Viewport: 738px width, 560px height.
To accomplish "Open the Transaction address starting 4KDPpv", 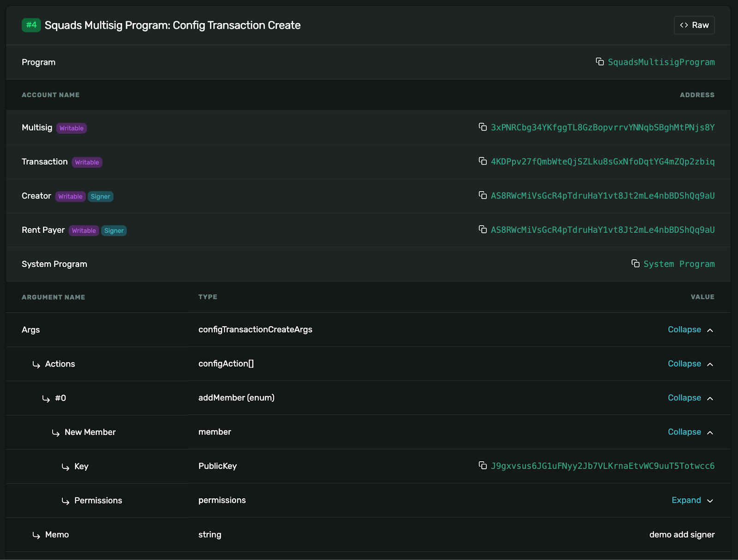I will (602, 162).
